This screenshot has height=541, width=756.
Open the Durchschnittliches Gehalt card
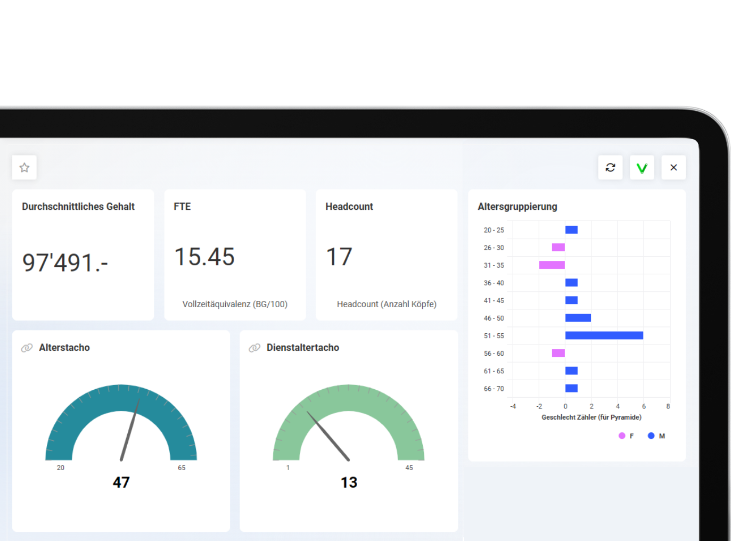tap(83, 255)
